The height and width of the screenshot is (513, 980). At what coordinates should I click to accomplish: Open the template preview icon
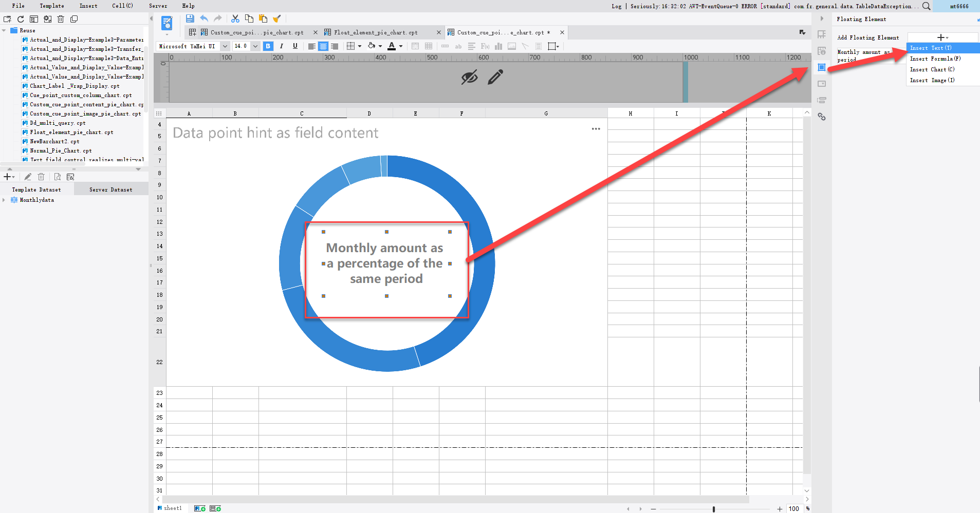click(x=167, y=23)
